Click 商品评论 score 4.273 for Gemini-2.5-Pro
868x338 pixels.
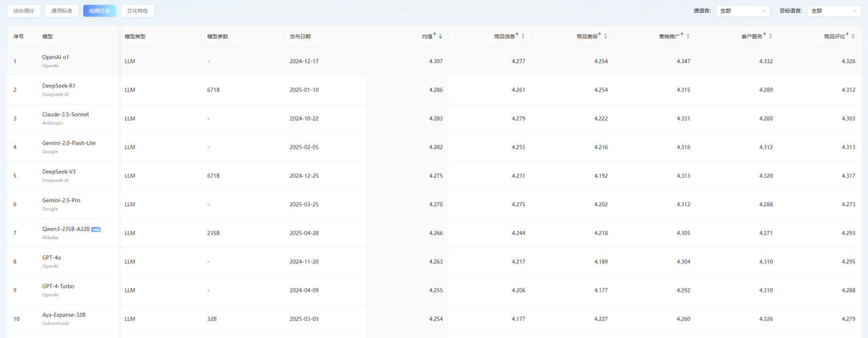848,204
